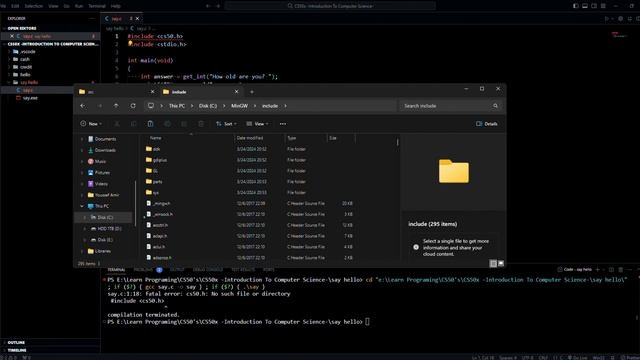Image resolution: width=640 pixels, height=360 pixels.
Task: Select the sys folder row
Action: click(x=250, y=193)
